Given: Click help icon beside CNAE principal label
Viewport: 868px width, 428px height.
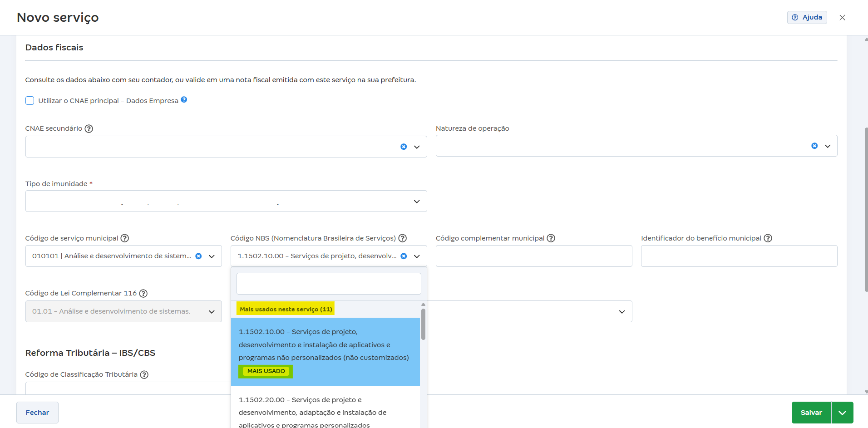Looking at the screenshot, I should click(184, 100).
